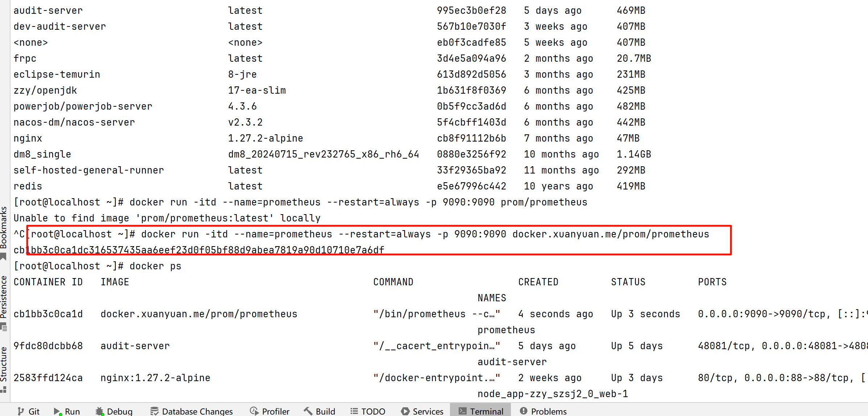Show the Profiler tool window
This screenshot has height=416, width=868.
[270, 411]
